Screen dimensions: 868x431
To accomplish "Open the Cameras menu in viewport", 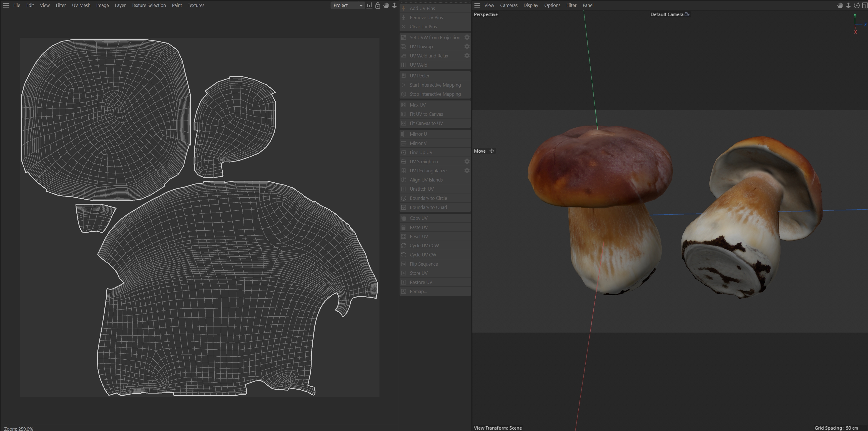I will [x=508, y=5].
